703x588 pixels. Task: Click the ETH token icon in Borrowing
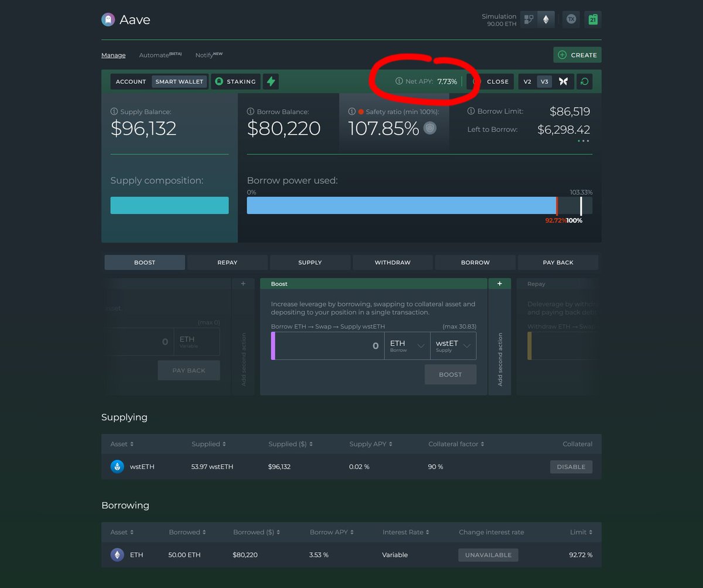coord(117,555)
